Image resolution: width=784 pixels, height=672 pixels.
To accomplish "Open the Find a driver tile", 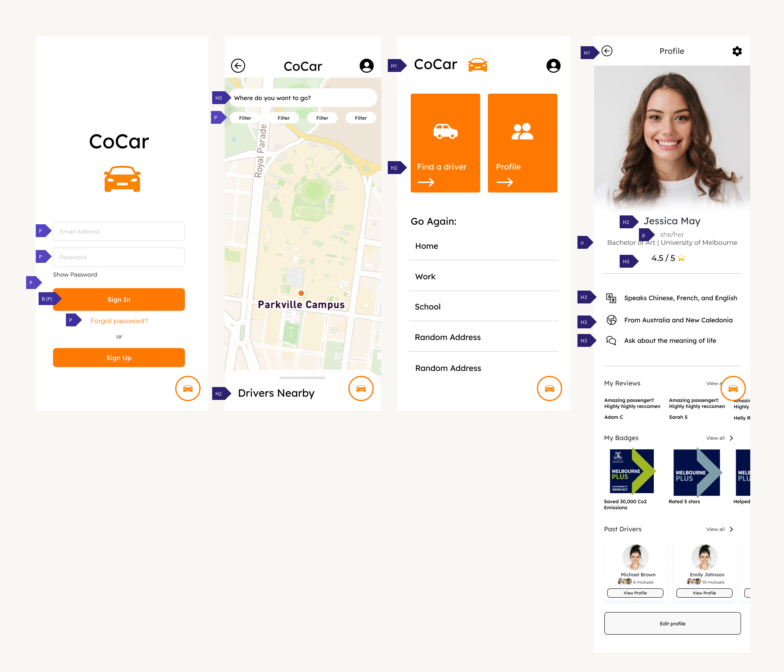I will coord(445,143).
